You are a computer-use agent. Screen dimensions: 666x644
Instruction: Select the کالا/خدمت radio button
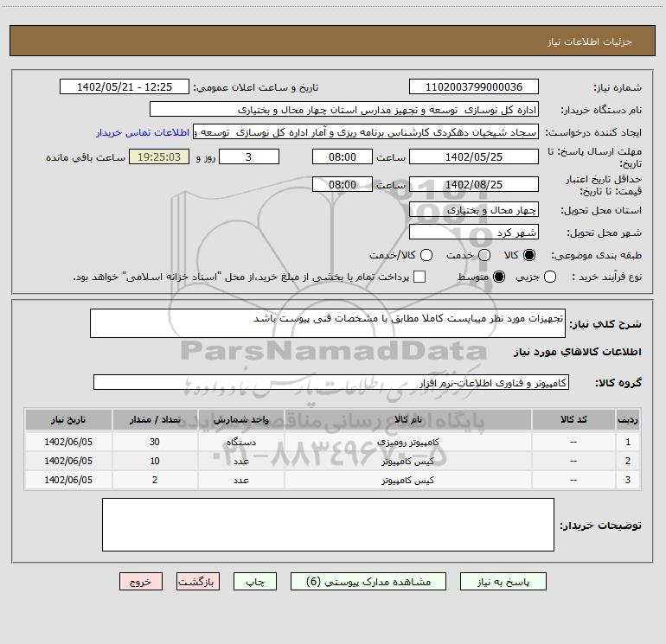click(x=426, y=255)
